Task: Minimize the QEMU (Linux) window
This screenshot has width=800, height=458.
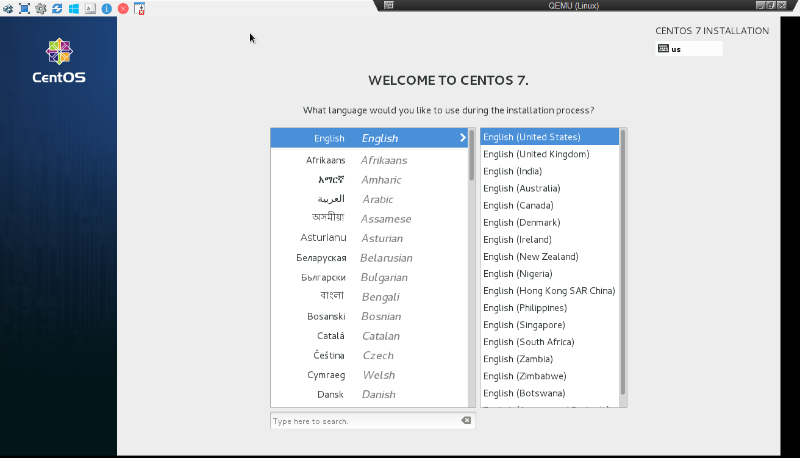Action: tap(760, 5)
